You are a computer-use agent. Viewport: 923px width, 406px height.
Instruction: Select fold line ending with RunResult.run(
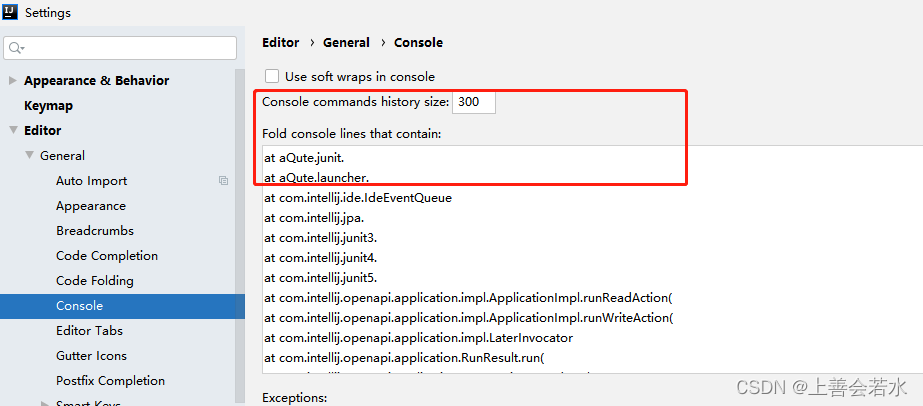405,358
